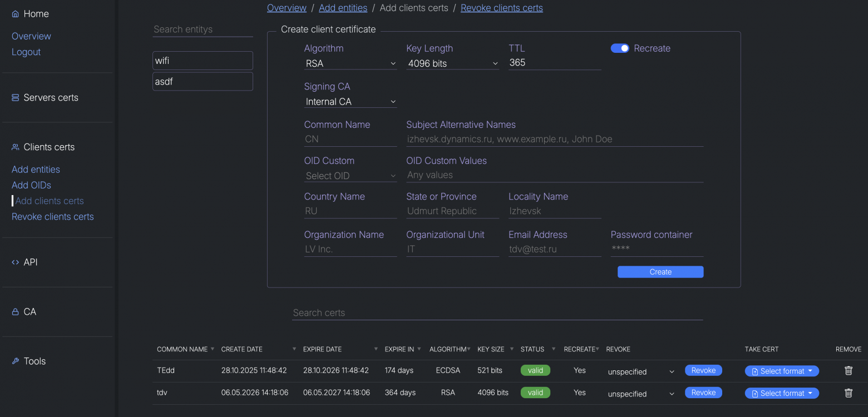Click the Revoke clients certs breadcrumb link
This screenshot has height=417, width=868.
point(502,8)
